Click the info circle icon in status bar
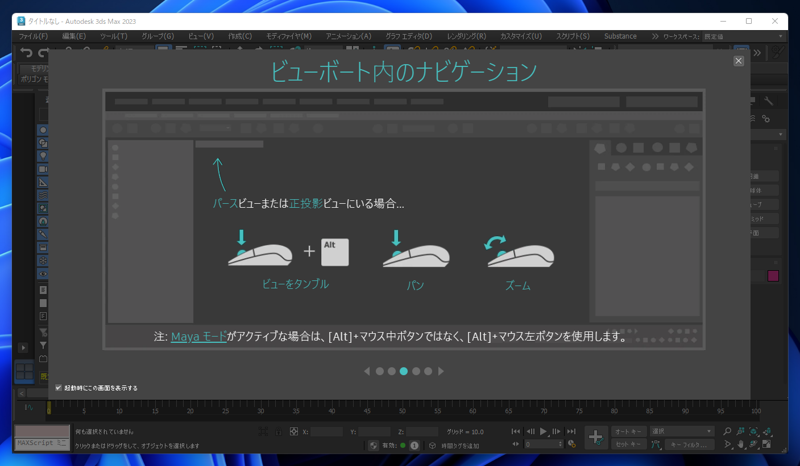The width and height of the screenshot is (800, 466). (414, 446)
